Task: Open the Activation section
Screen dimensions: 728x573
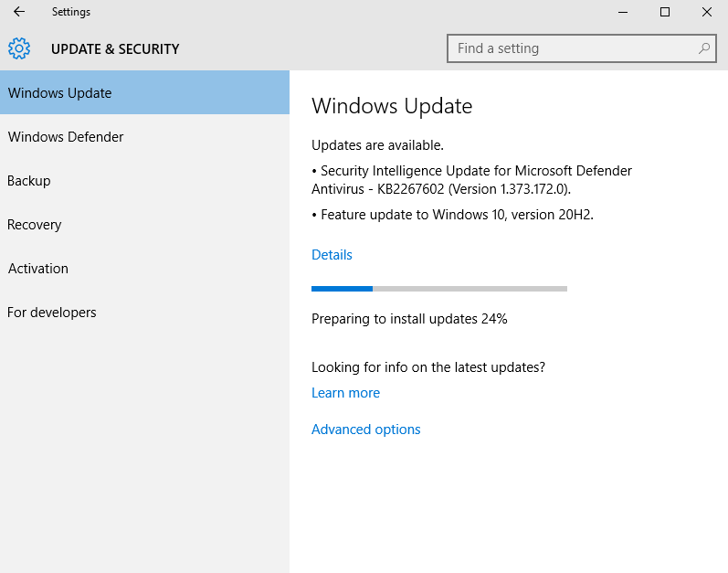Action: point(144,268)
